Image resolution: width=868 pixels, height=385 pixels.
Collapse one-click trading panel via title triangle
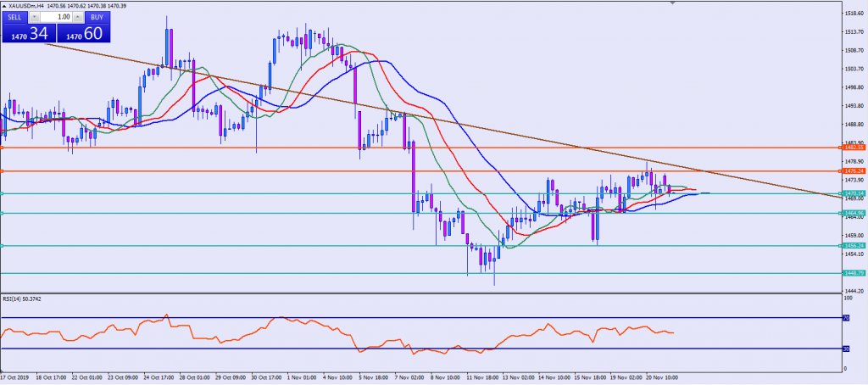(4, 5)
